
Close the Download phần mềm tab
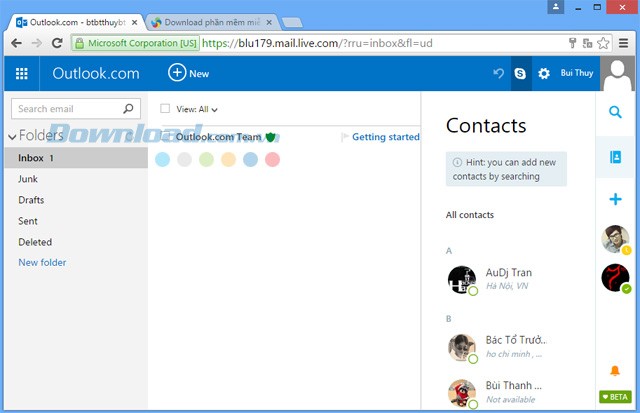tap(269, 23)
